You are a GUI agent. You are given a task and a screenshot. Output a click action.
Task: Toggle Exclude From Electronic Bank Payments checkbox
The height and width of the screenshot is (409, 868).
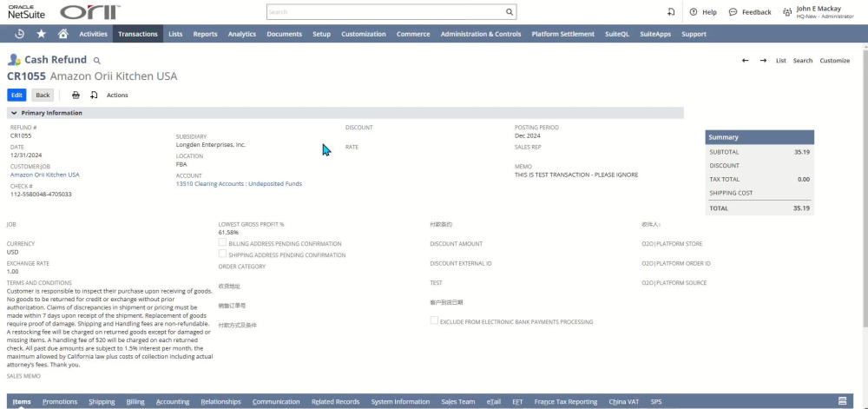pos(434,321)
